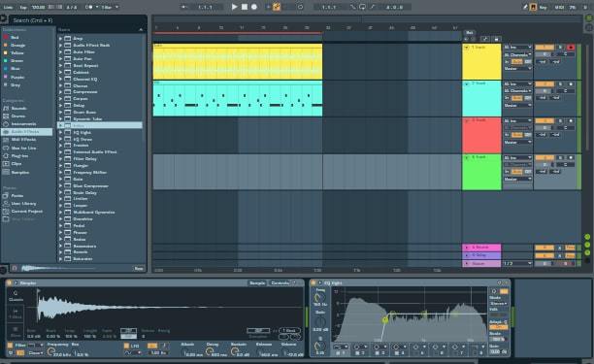Open Packs under Places
The height and width of the screenshot is (364, 594).
tap(17, 195)
